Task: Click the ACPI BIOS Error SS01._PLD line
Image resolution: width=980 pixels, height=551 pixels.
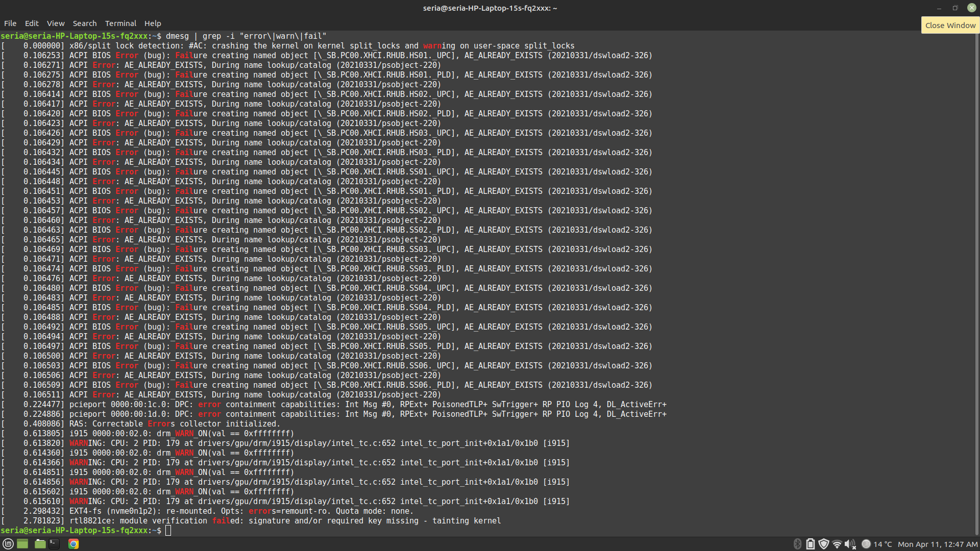Action: tap(327, 191)
